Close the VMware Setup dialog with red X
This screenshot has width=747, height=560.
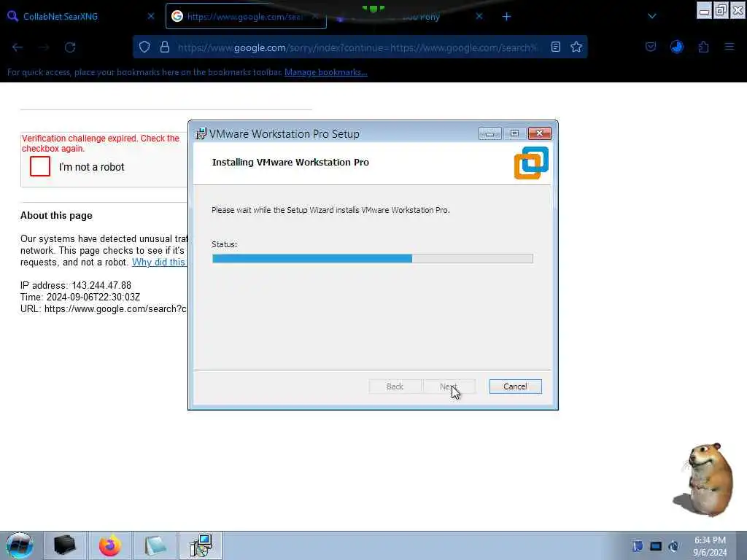pos(539,133)
